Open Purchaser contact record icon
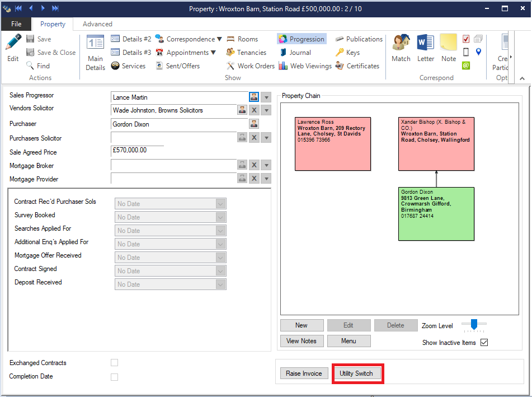532x397 pixels. [x=254, y=124]
